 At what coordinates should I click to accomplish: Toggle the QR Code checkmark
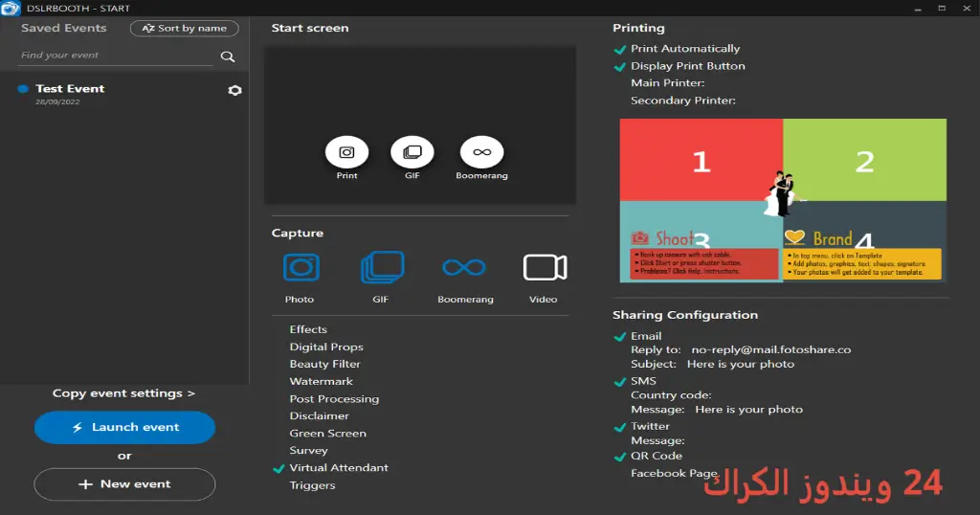point(620,457)
